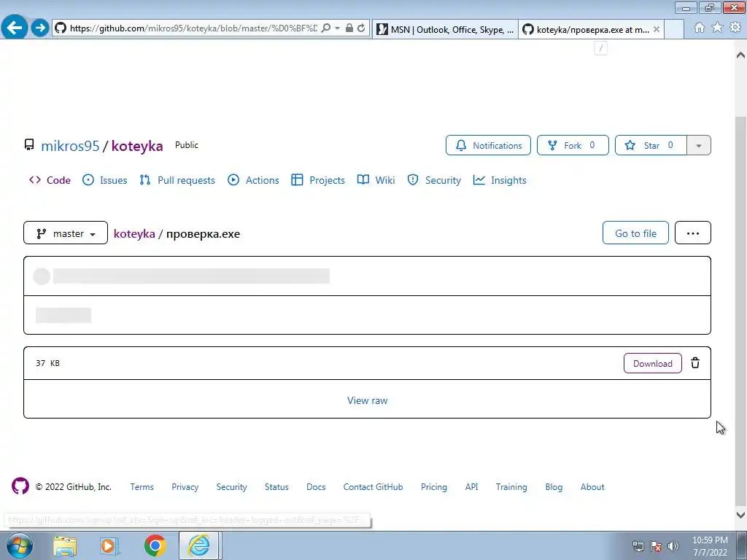
Task: Launch Windows Media Player from taskbar
Action: point(109,545)
